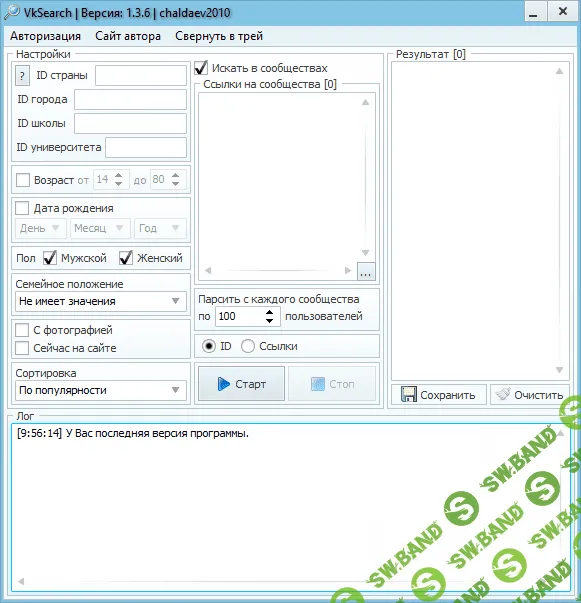581x603 pixels.
Task: Decrease the maximum age spinner value
Action: click(x=175, y=184)
